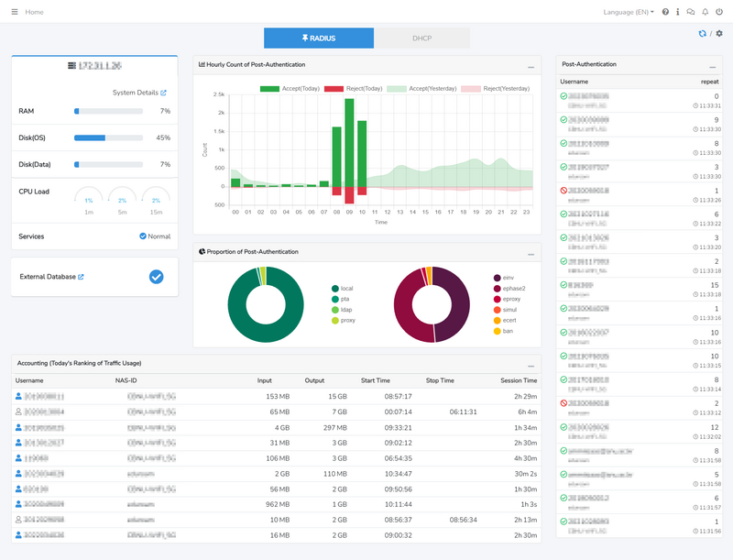
Task: Open the chat messages icon
Action: pyautogui.click(x=691, y=12)
